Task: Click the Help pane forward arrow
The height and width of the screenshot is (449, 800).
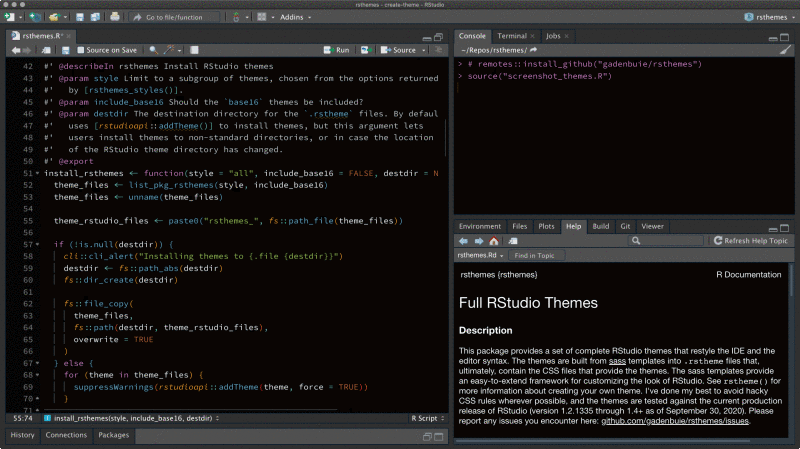Action: (x=479, y=241)
